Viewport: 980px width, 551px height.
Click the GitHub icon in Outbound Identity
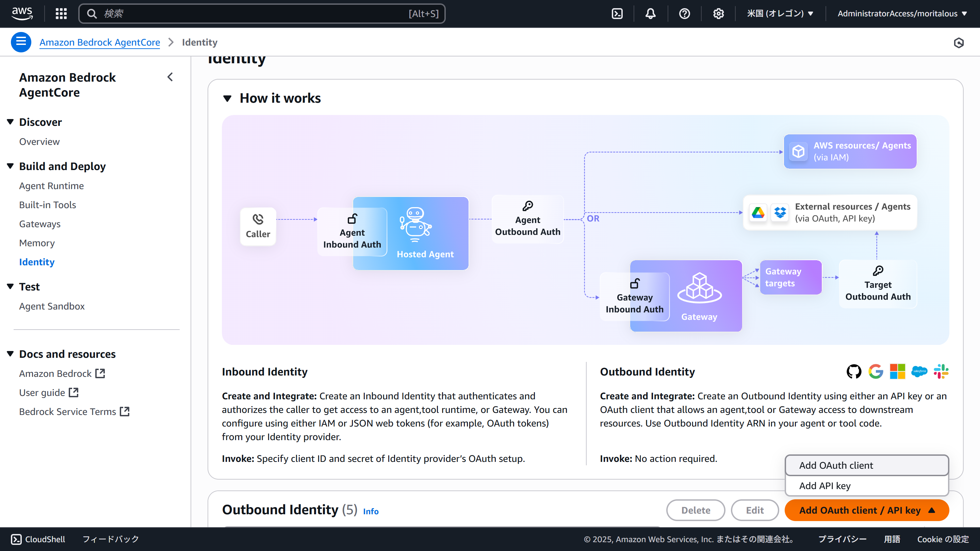853,371
